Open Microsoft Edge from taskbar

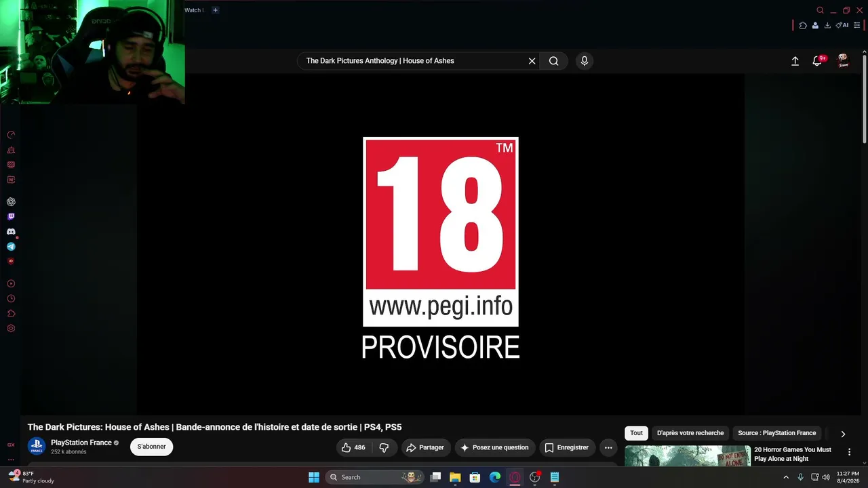pos(495,477)
